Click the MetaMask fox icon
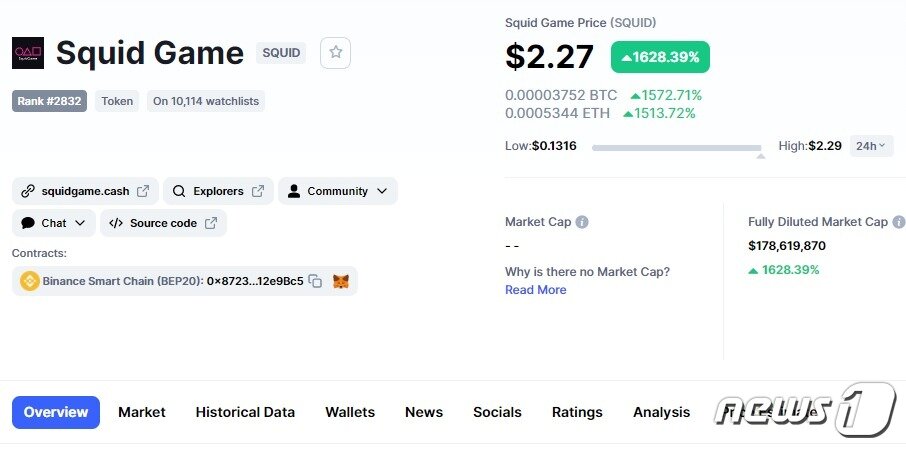The height and width of the screenshot is (449, 906). 341,281
